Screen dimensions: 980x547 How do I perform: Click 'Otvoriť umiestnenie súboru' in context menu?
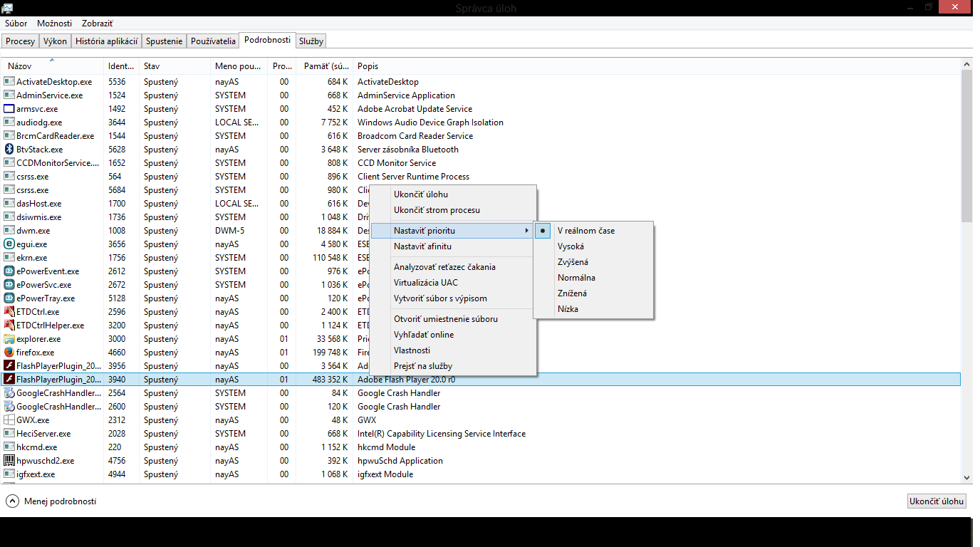pos(445,319)
